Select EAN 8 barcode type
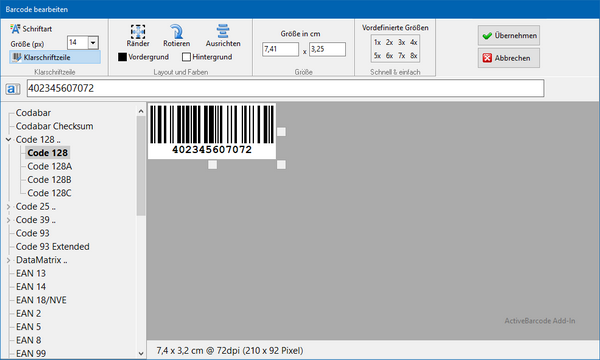 pyautogui.click(x=28, y=340)
